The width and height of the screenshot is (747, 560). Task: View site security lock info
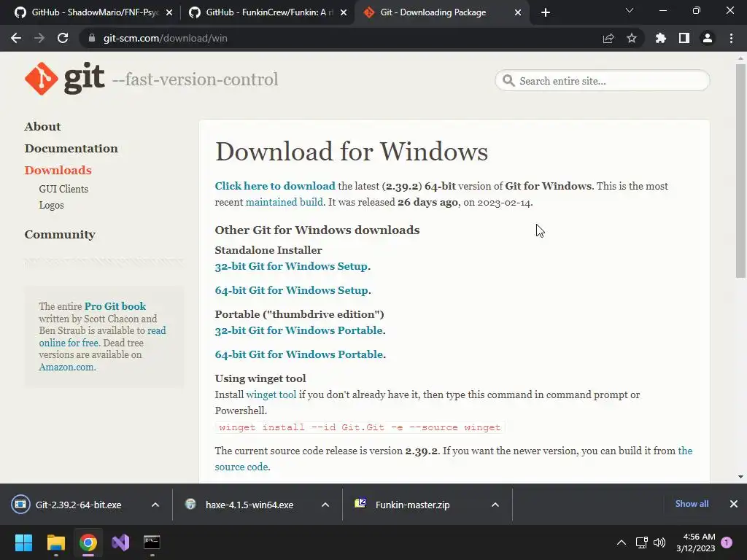(92, 38)
